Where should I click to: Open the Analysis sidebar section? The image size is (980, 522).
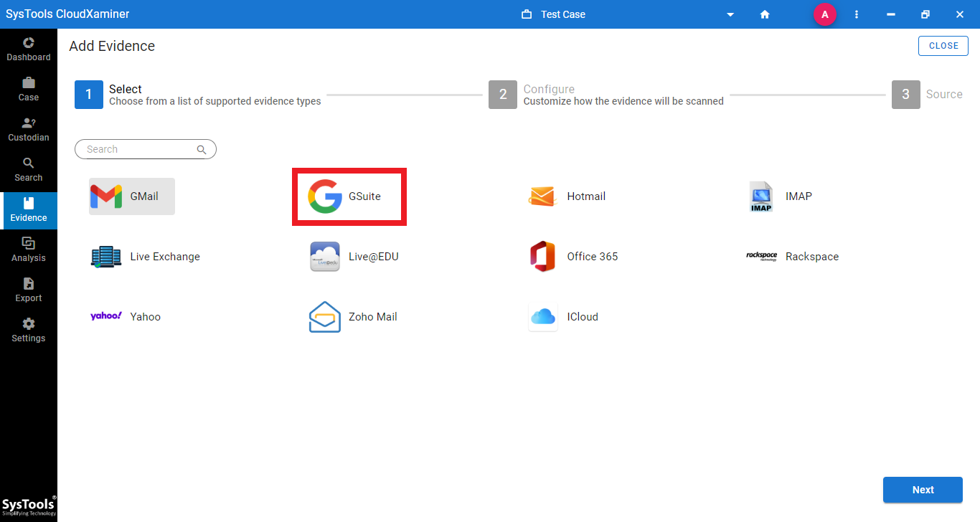[29, 250]
